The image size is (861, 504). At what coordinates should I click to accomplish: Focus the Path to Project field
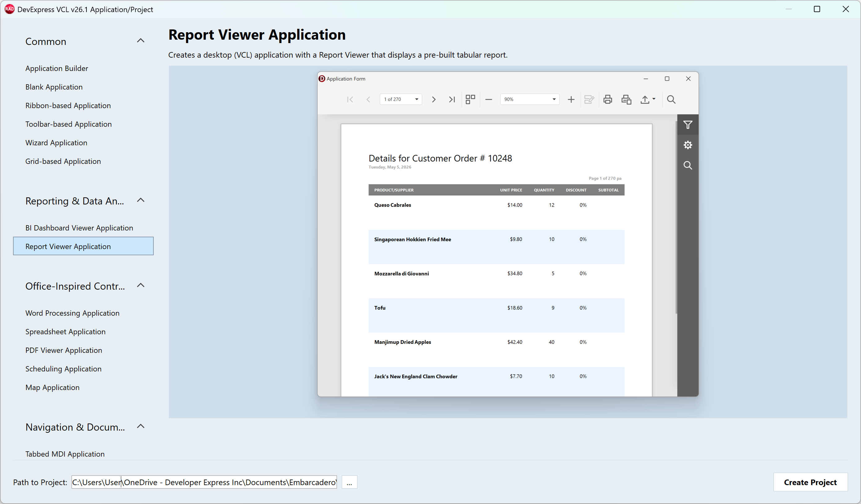(x=204, y=482)
